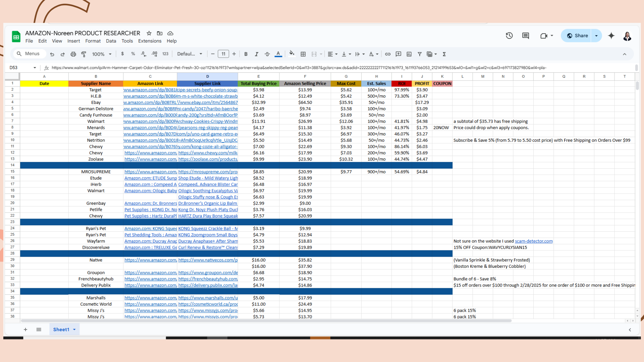Viewport: 644px width, 362px height.
Task: Open the fill color paint bucket
Action: tap(291, 54)
